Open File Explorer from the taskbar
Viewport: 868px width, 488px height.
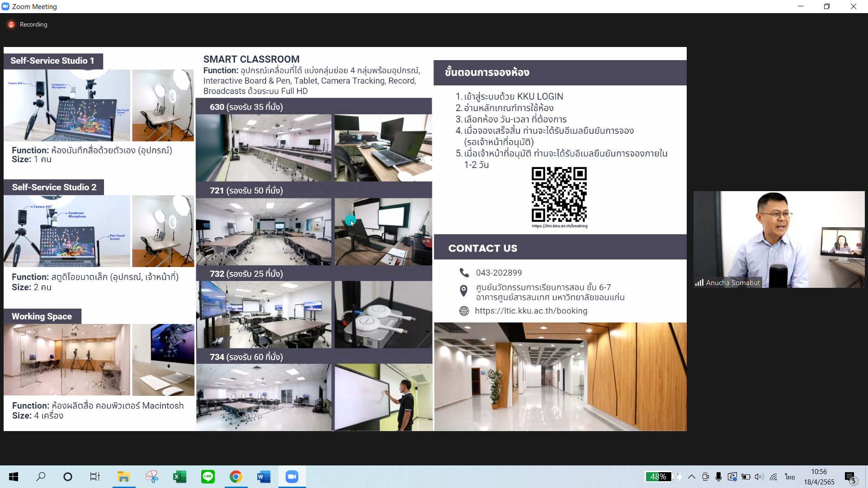123,477
